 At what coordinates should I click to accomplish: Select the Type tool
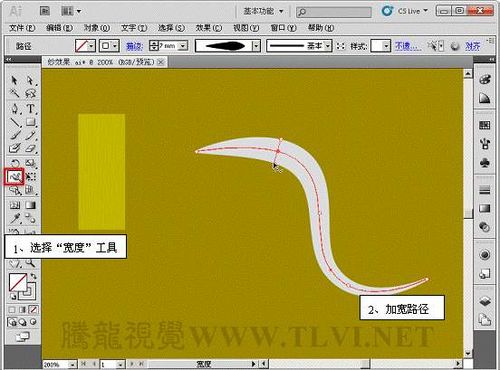30,109
